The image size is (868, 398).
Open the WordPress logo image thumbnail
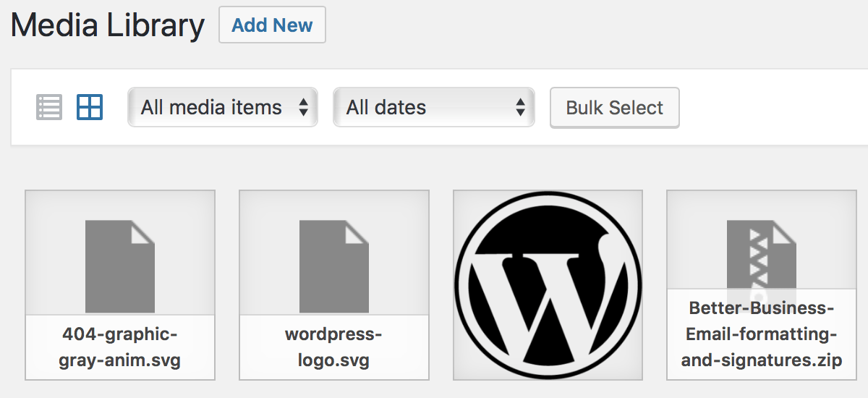548,285
